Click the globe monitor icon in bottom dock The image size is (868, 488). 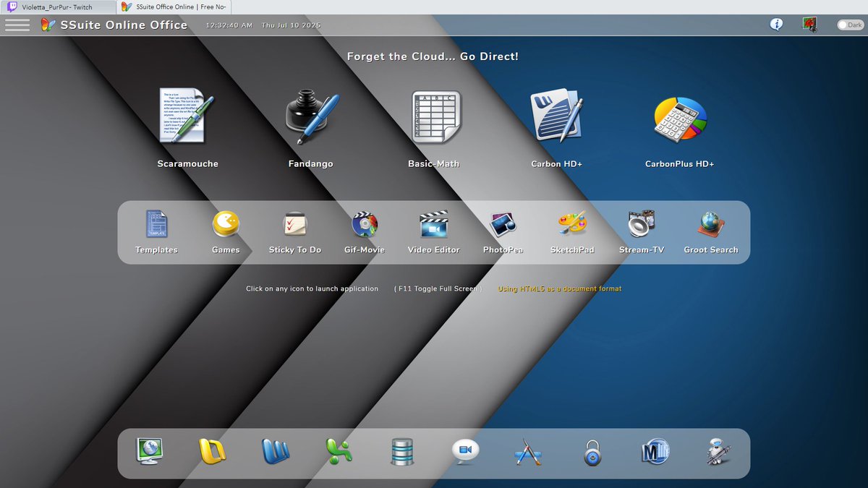[x=150, y=451]
